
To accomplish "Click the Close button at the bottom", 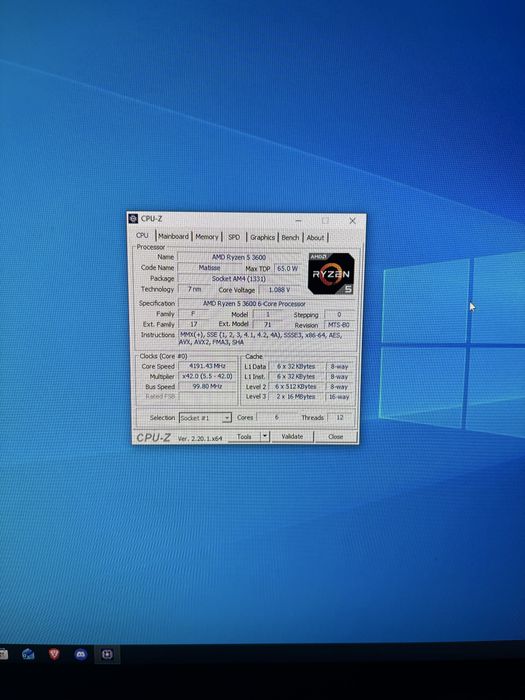I will pos(335,437).
